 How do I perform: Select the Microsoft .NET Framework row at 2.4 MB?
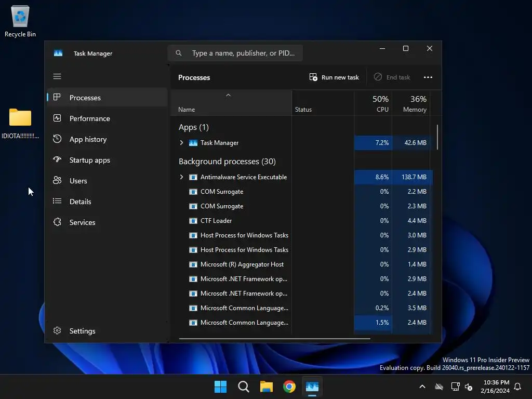coord(302,294)
